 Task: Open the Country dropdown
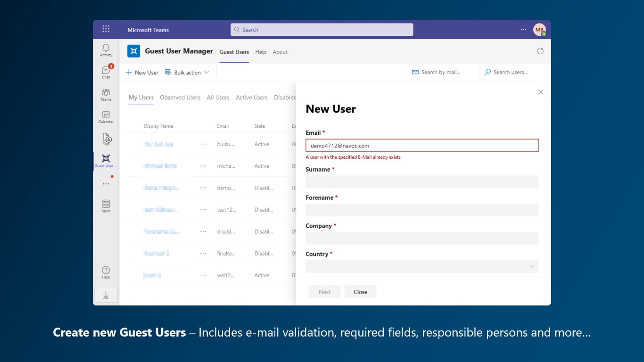pyautogui.click(x=422, y=267)
